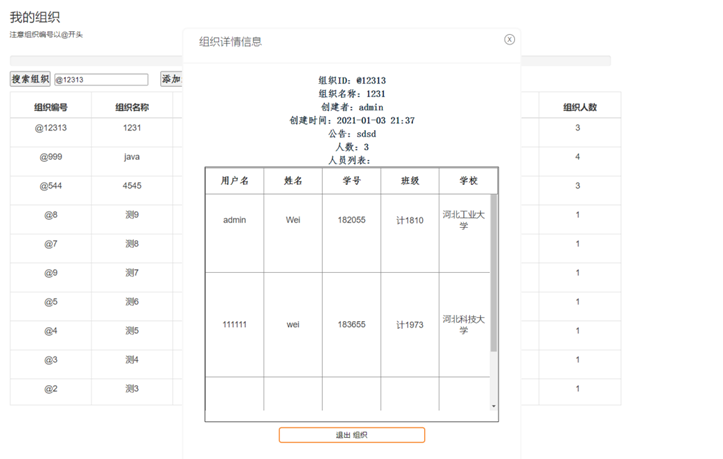Screen dimensions: 723x459
Task: Click the 退出 组织 button
Action: 352,435
